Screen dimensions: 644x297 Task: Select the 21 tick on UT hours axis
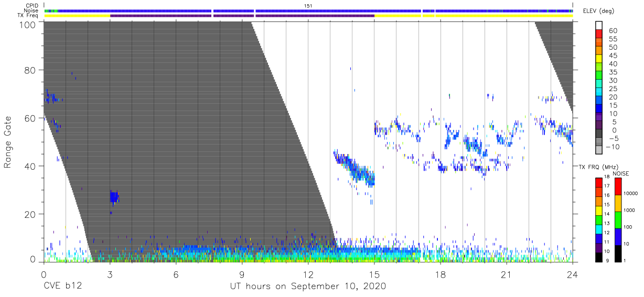pyautogui.click(x=507, y=274)
